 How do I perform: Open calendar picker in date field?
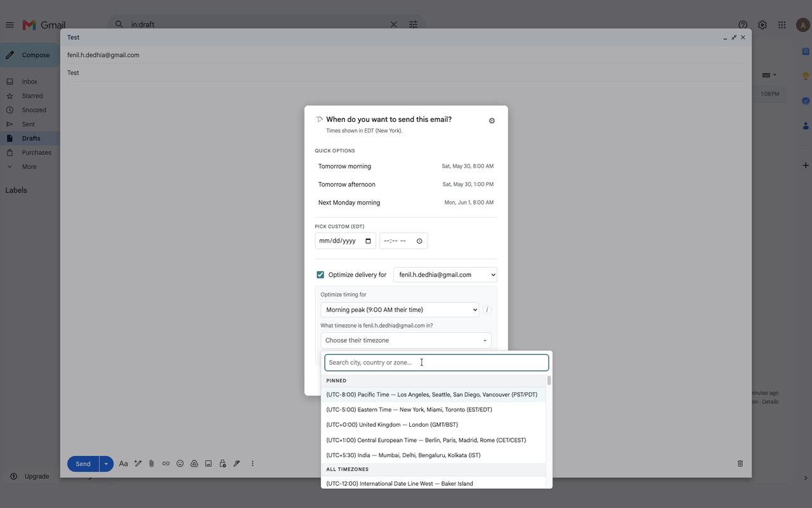tap(368, 241)
